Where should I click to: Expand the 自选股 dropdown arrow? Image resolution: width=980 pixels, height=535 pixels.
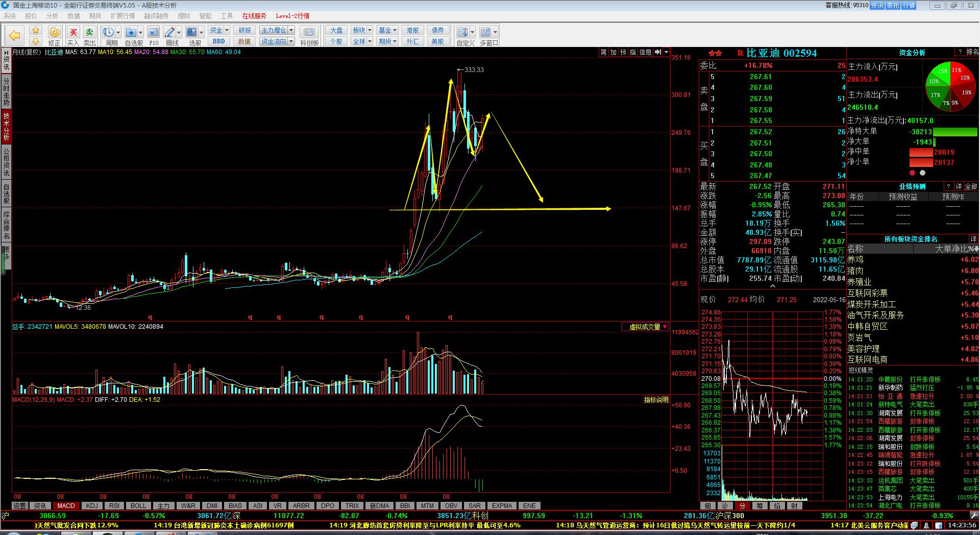(141, 32)
